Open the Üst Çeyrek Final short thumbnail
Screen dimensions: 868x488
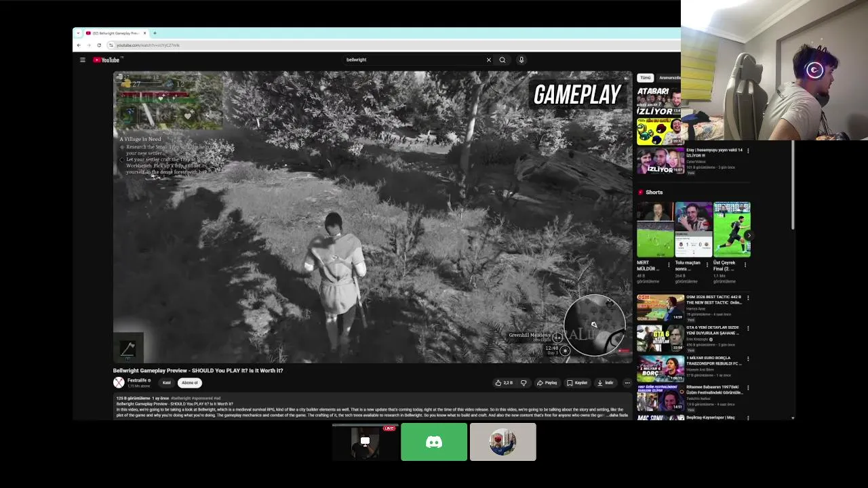732,230
